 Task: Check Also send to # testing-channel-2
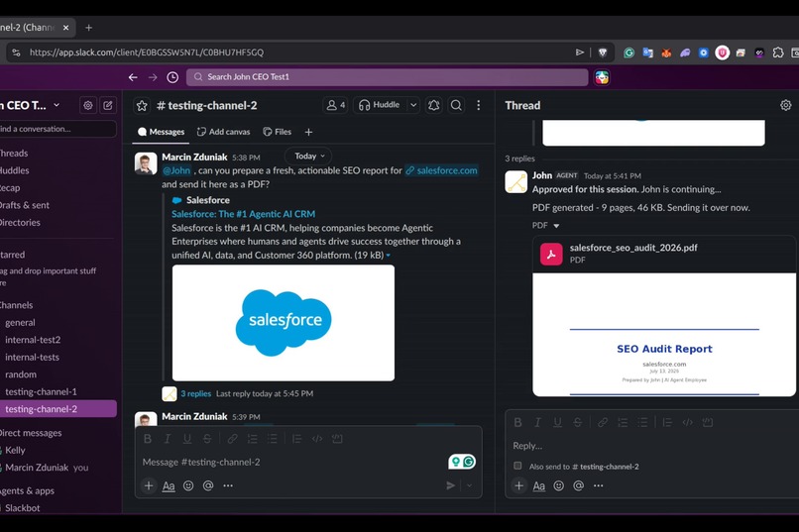point(517,466)
